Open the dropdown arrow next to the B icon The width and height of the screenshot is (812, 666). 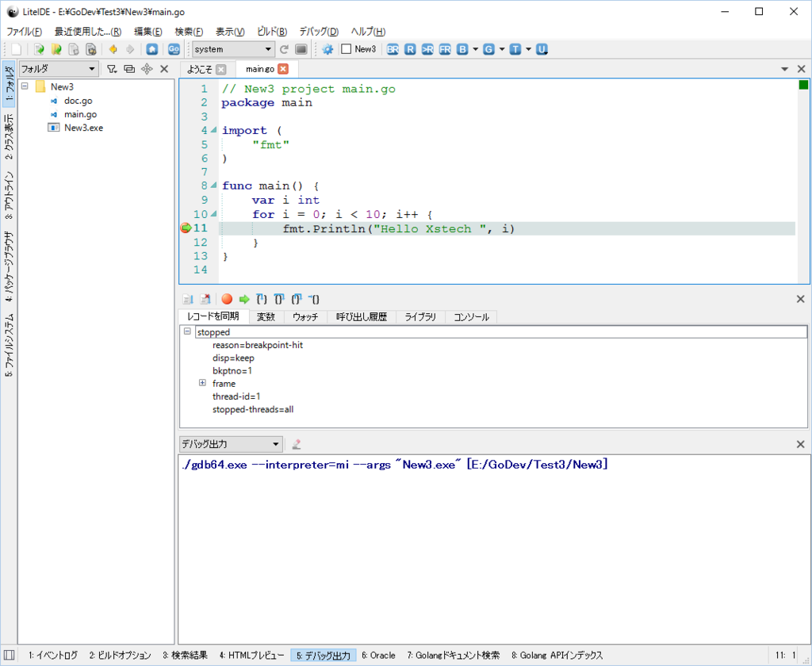476,49
